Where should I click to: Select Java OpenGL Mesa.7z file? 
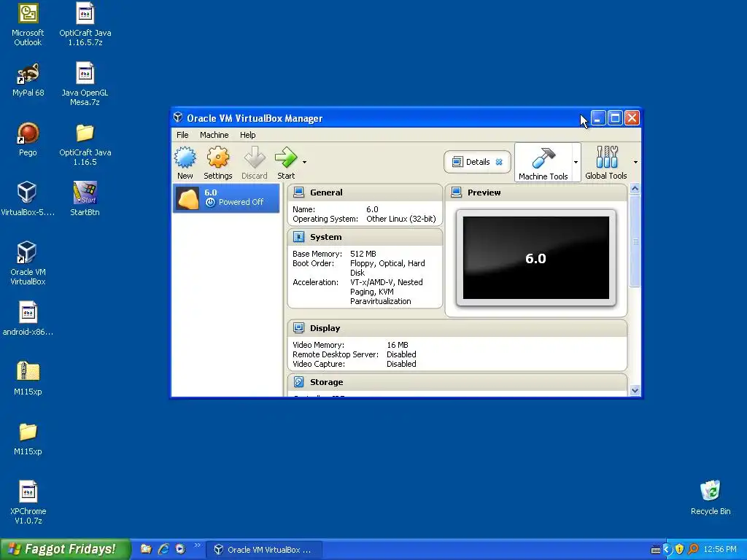click(x=85, y=85)
